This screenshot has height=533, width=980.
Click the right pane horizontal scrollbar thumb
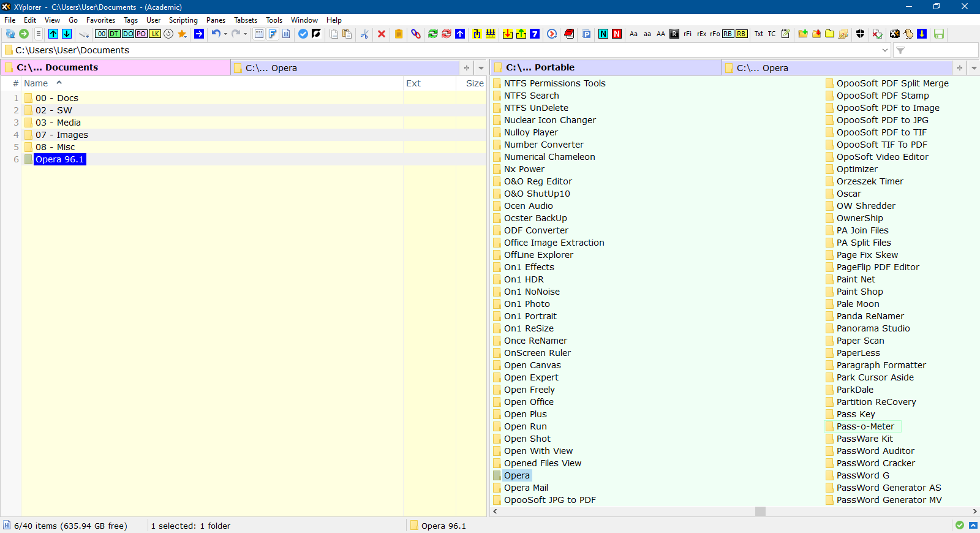[x=760, y=511]
